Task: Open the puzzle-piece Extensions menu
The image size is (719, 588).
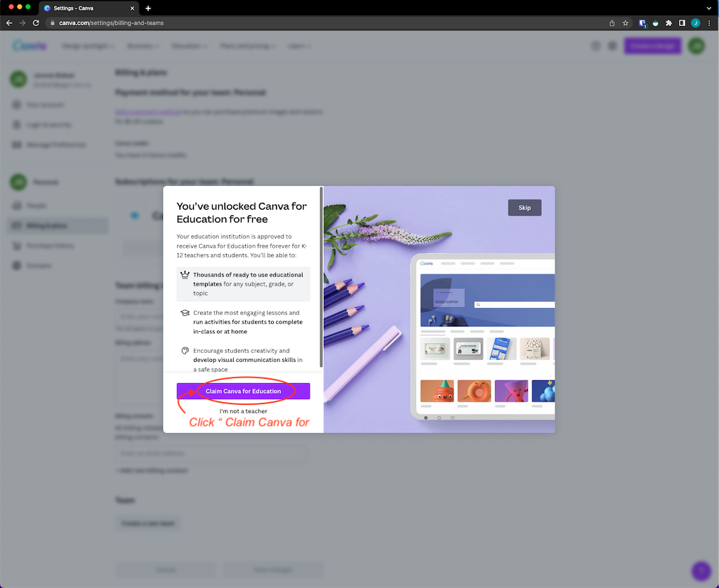Action: (668, 23)
